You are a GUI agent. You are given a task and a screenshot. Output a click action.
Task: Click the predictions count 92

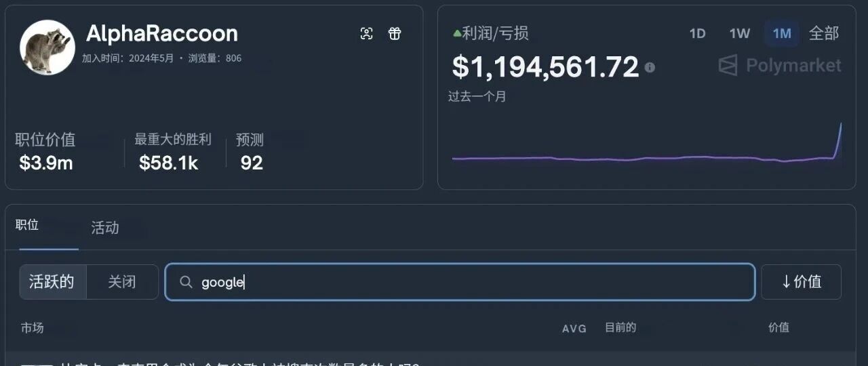click(x=252, y=163)
